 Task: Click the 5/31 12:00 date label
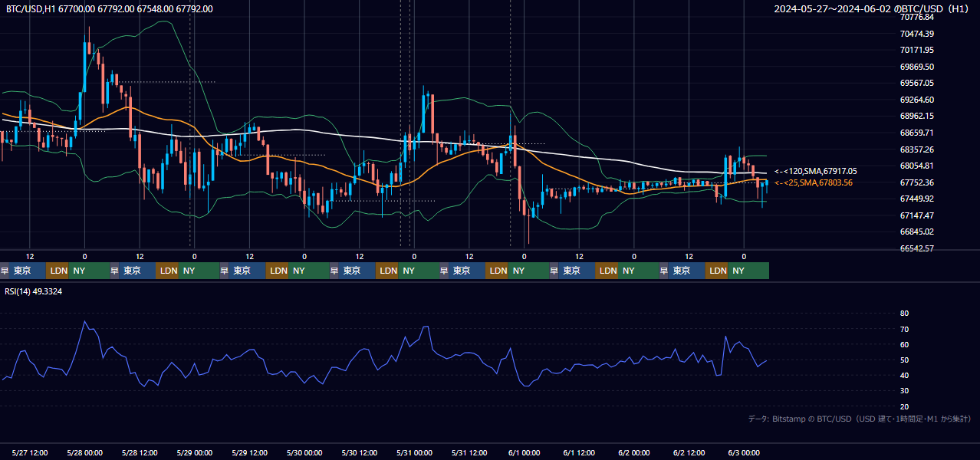coord(469,452)
